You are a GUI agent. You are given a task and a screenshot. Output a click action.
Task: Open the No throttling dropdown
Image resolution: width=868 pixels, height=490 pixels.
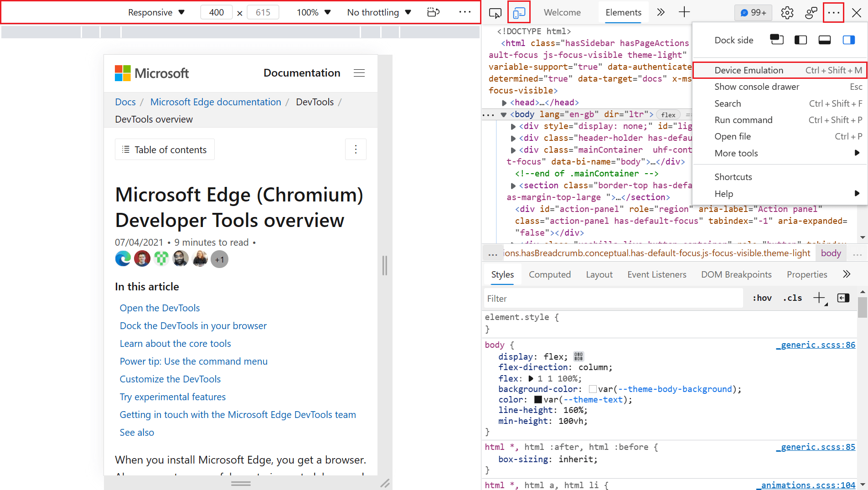point(379,12)
